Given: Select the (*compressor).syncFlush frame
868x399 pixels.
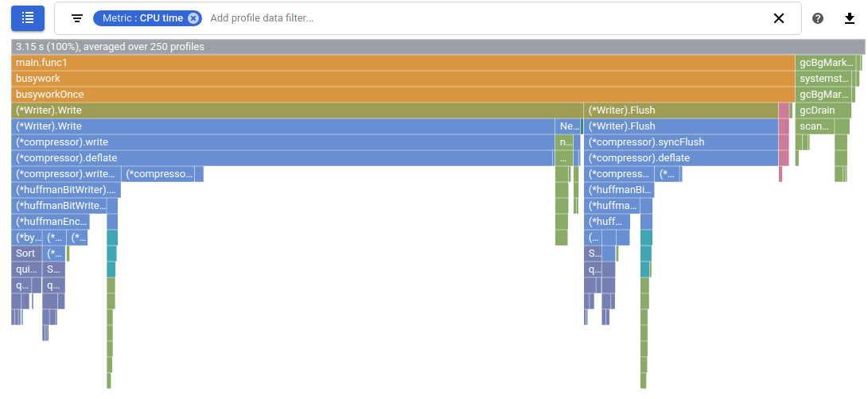Looking at the screenshot, I should pos(680,142).
